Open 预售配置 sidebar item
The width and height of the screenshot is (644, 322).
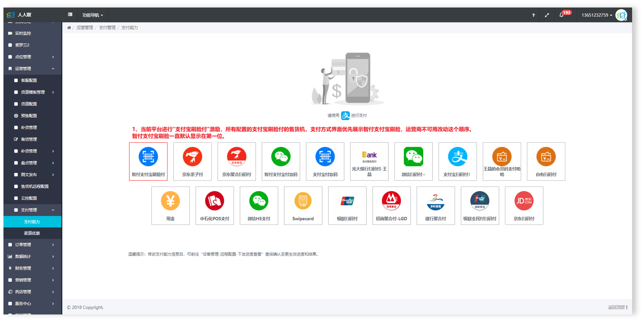coord(32,116)
